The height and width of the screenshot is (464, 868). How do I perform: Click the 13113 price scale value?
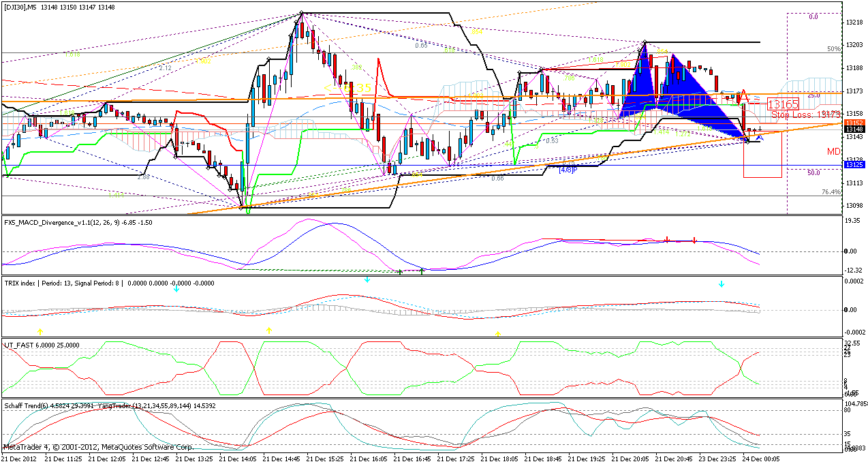854,183
